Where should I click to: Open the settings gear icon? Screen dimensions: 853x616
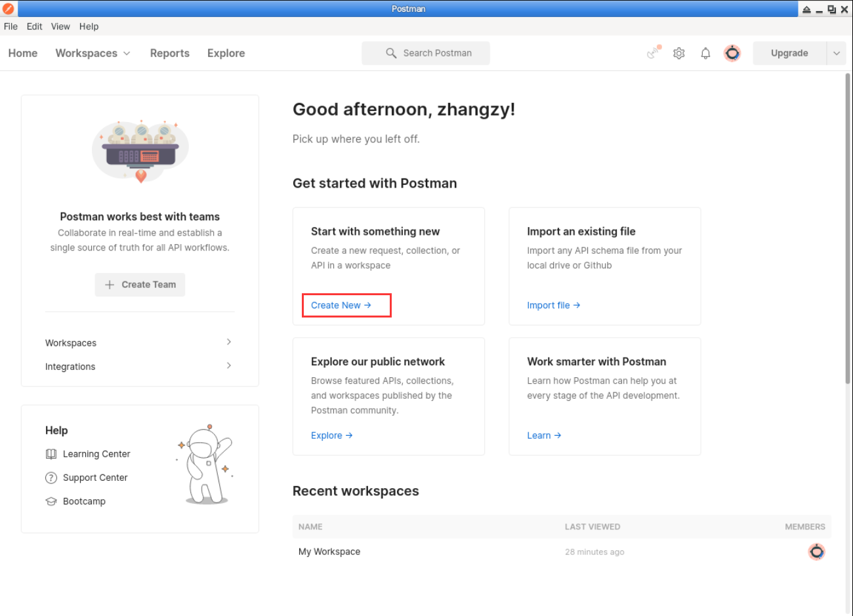tap(679, 53)
